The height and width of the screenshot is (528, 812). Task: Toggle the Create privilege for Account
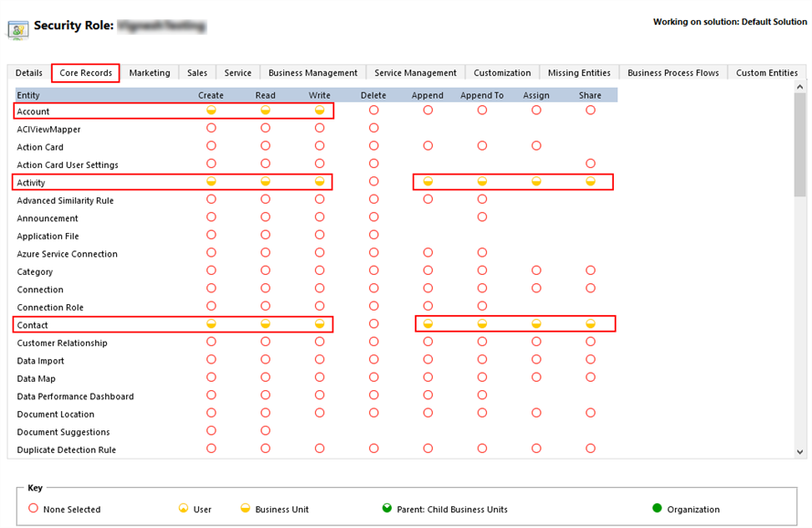pos(211,110)
